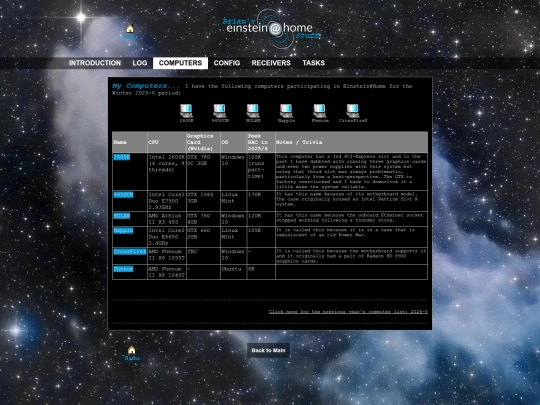Image resolution: width=540 pixels, height=405 pixels.
Task: Click the 2600K name link in table
Action: (122, 157)
